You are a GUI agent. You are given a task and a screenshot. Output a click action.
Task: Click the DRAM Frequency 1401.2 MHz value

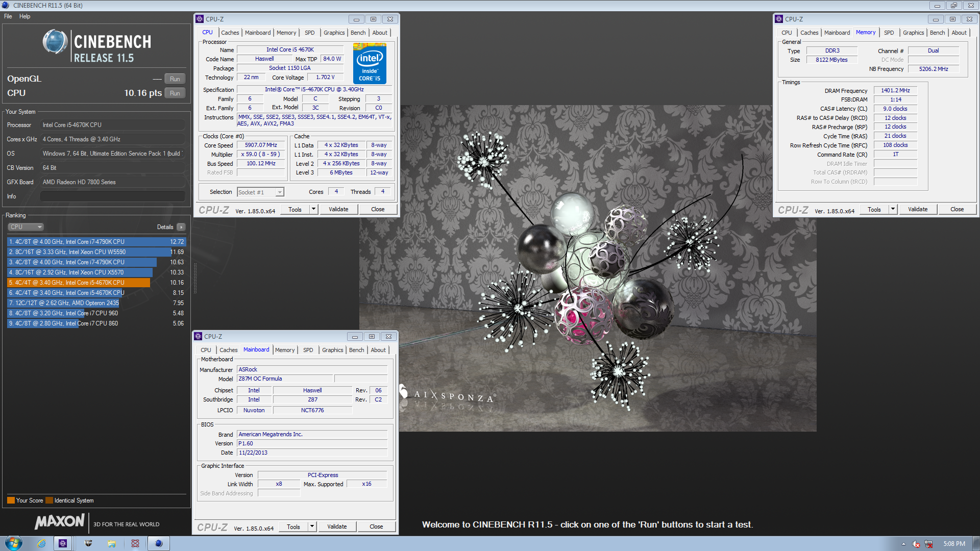tap(895, 90)
